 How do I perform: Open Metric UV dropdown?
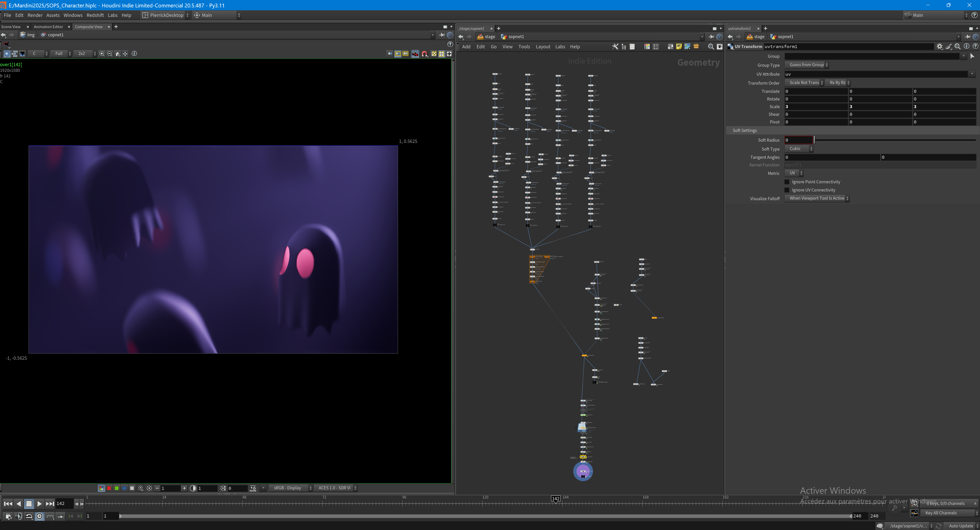(x=794, y=173)
